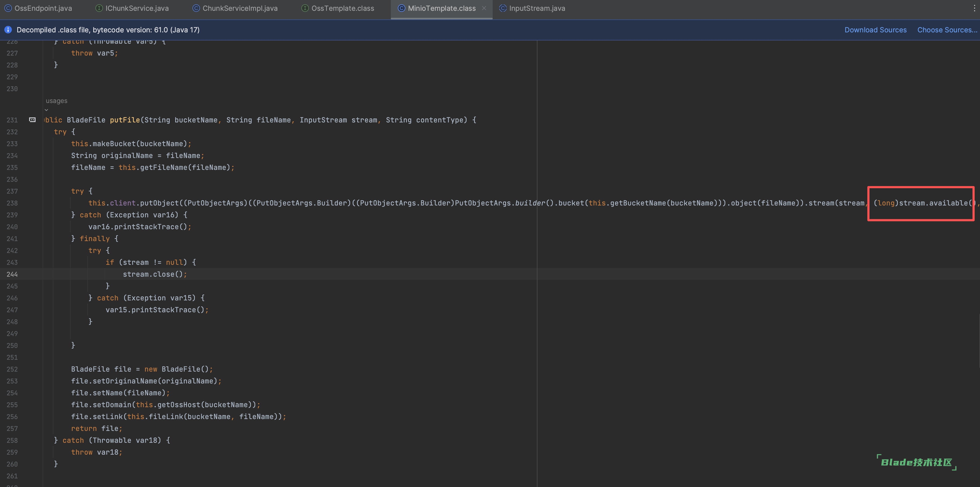Viewport: 980px width, 487px height.
Task: Open the OssTemplate.class tab
Action: coord(338,8)
